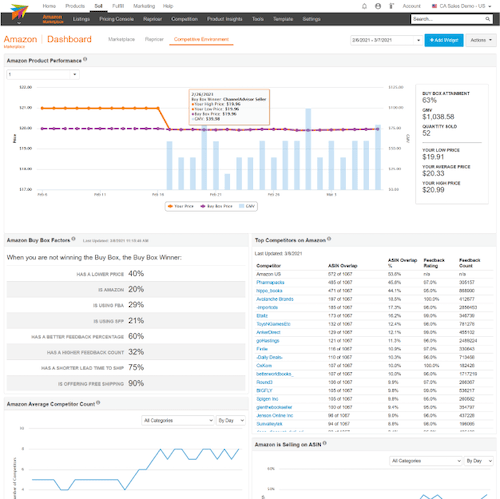Open Pricing Console
The width and height of the screenshot is (500, 499).
coord(116,19)
